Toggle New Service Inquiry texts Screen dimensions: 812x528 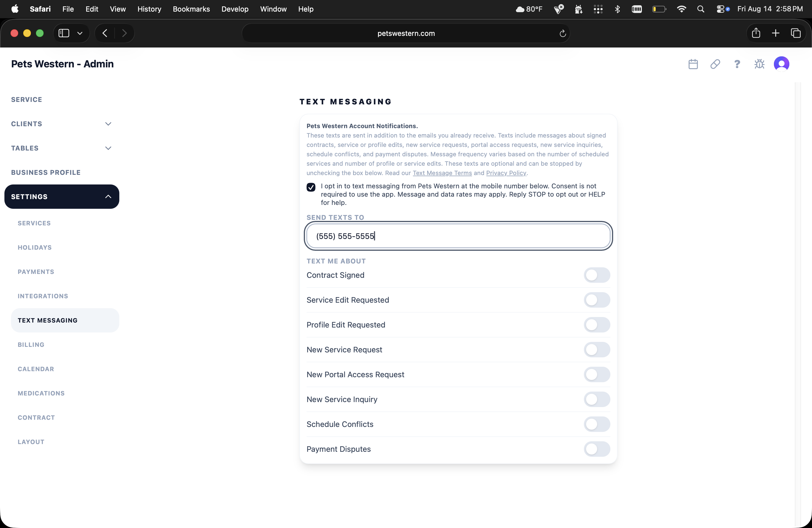[597, 399]
